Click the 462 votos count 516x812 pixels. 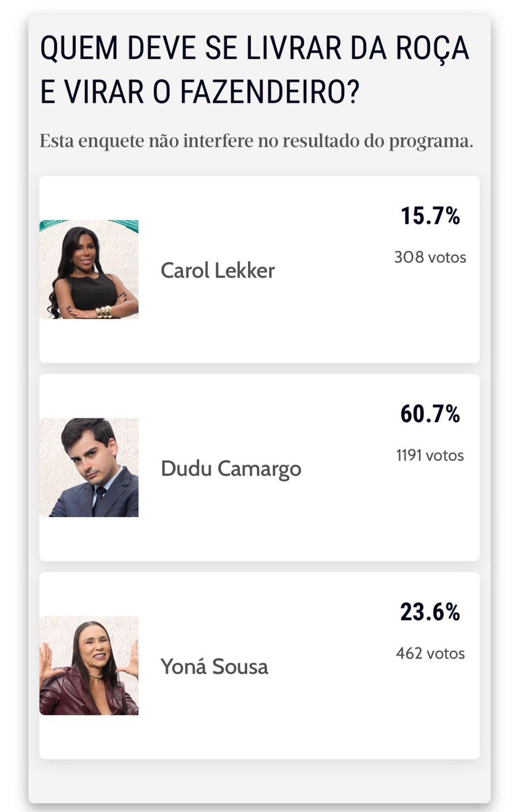430,653
